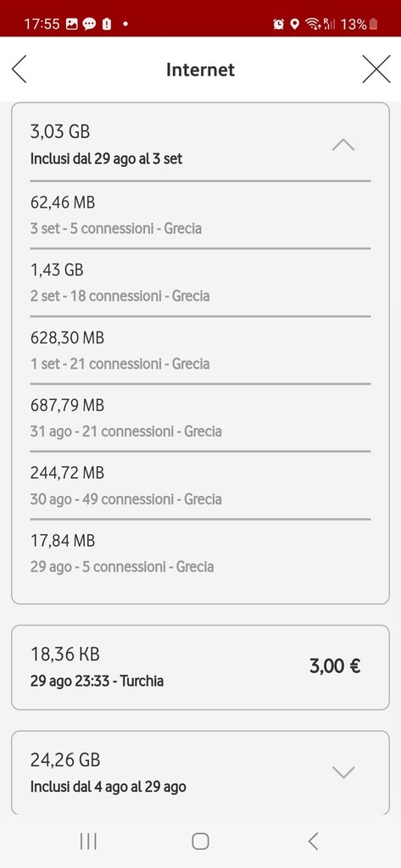The height and width of the screenshot is (868, 401).
Task: Tap the Android recent apps button
Action: 89,842
